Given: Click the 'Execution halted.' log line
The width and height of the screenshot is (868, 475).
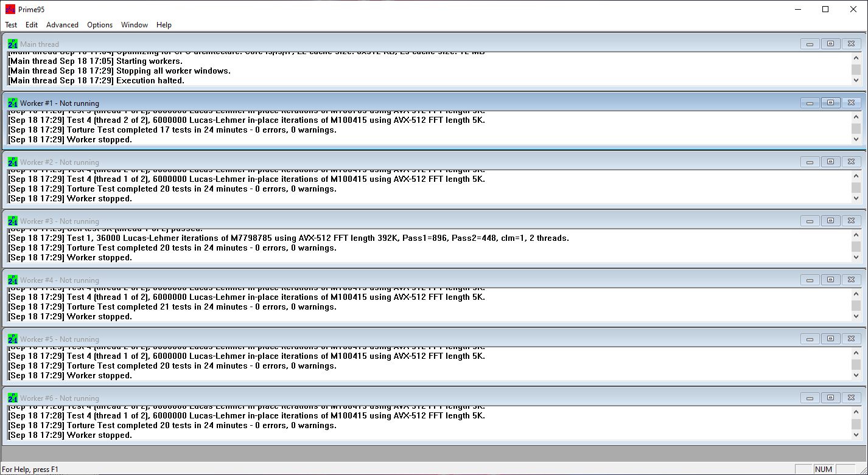Looking at the screenshot, I should [x=96, y=80].
